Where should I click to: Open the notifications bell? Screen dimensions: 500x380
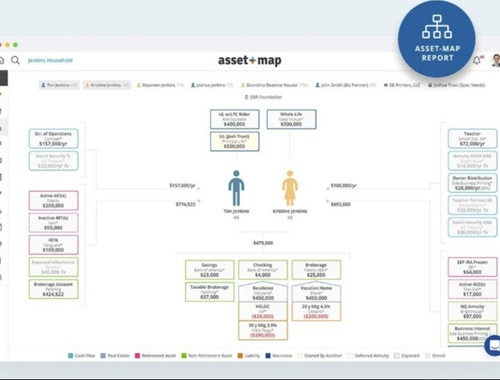pyautogui.click(x=477, y=60)
